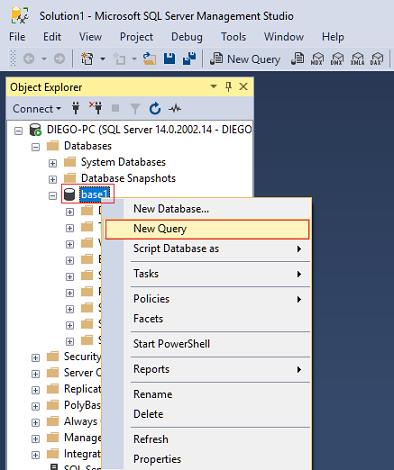
Task: Open the Connect dropdown
Action: click(x=37, y=109)
